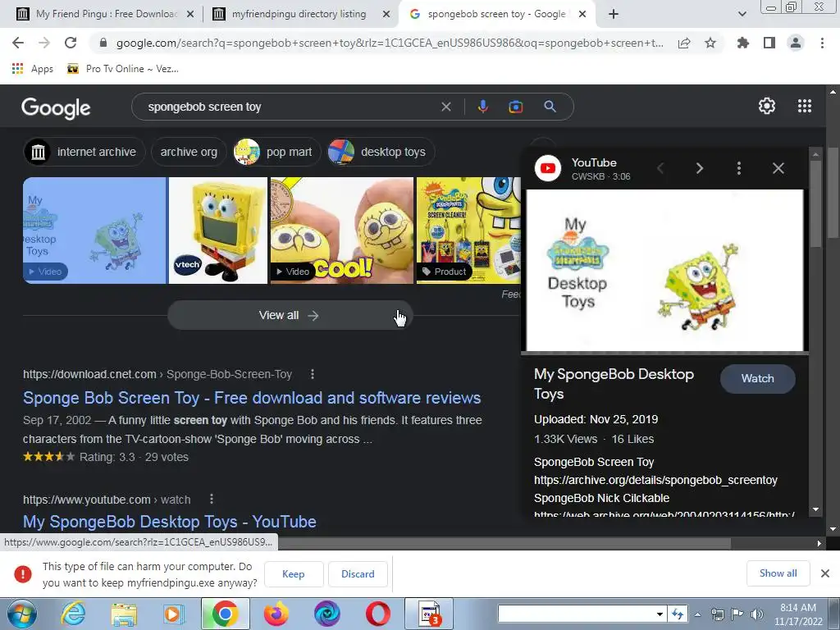Show hidden system tray icons
The height and width of the screenshot is (630, 840).
pos(697,614)
